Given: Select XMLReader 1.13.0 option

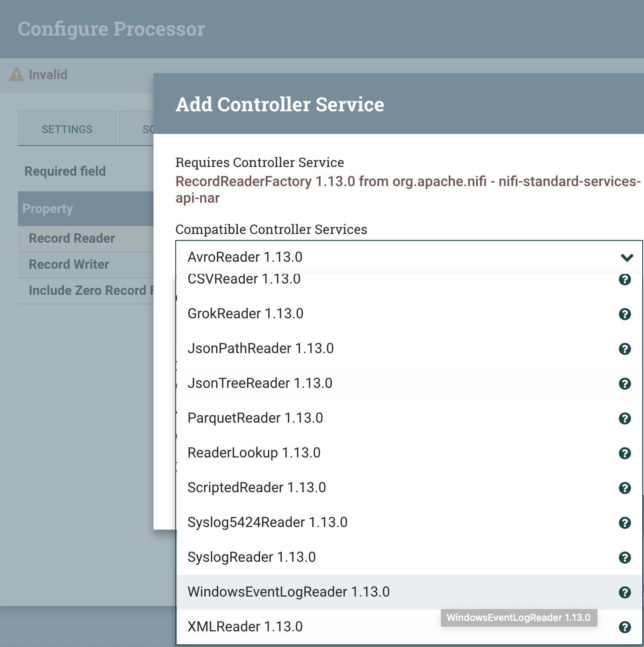Looking at the screenshot, I should click(x=245, y=627).
